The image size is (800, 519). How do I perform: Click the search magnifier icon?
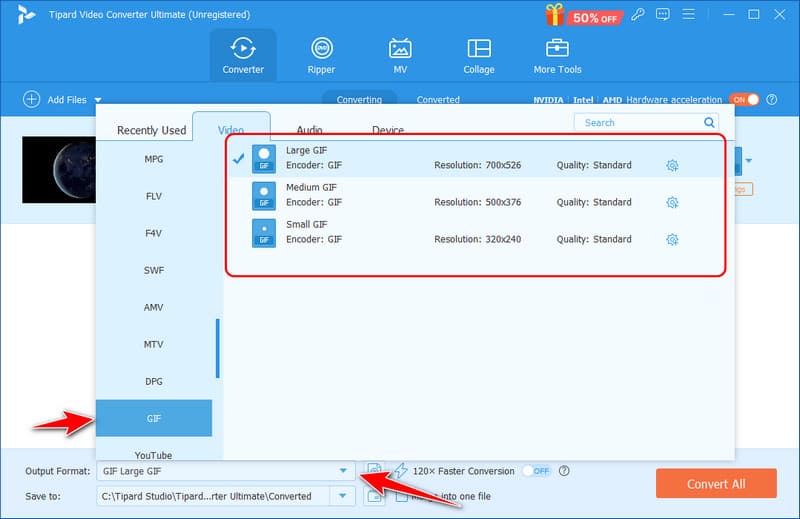[709, 122]
